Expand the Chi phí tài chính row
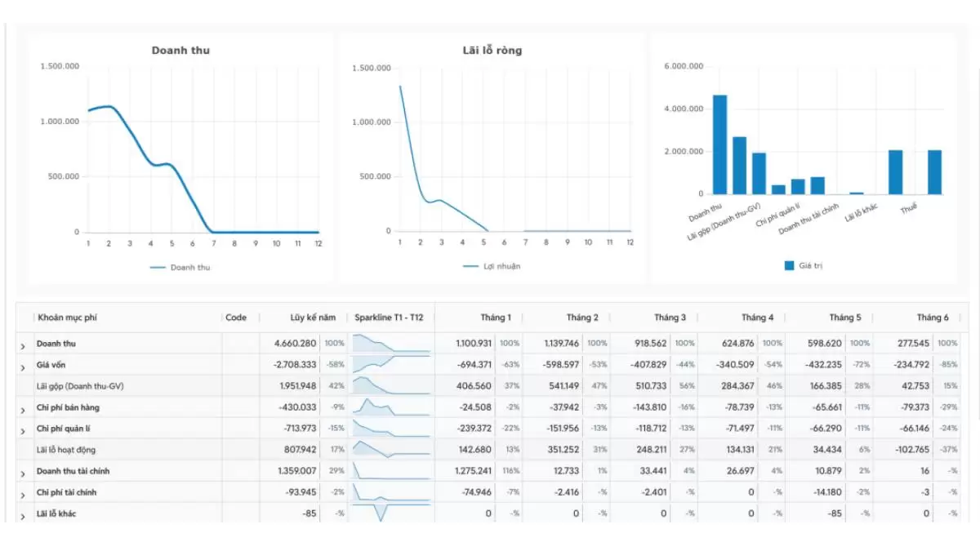 [23, 494]
